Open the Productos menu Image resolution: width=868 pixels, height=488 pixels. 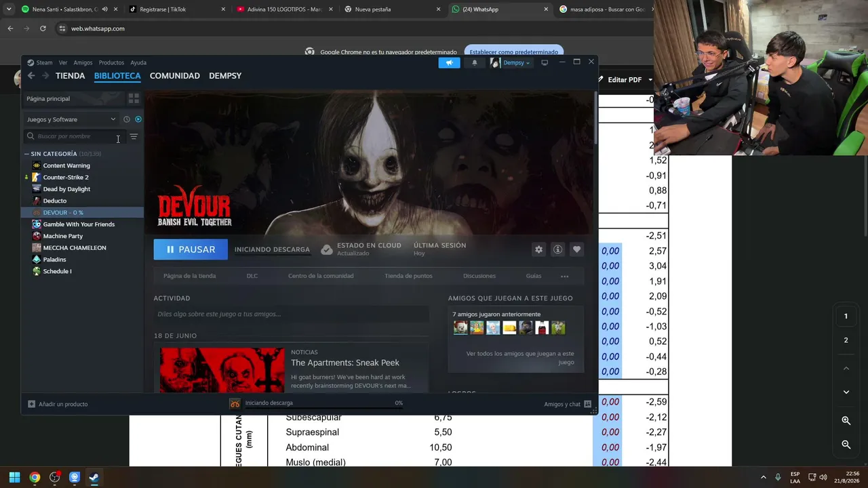(111, 62)
